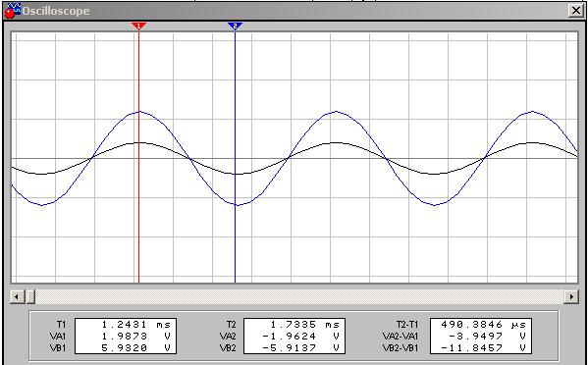
Task: Click the VB2-VB1 label
Action: coord(401,348)
